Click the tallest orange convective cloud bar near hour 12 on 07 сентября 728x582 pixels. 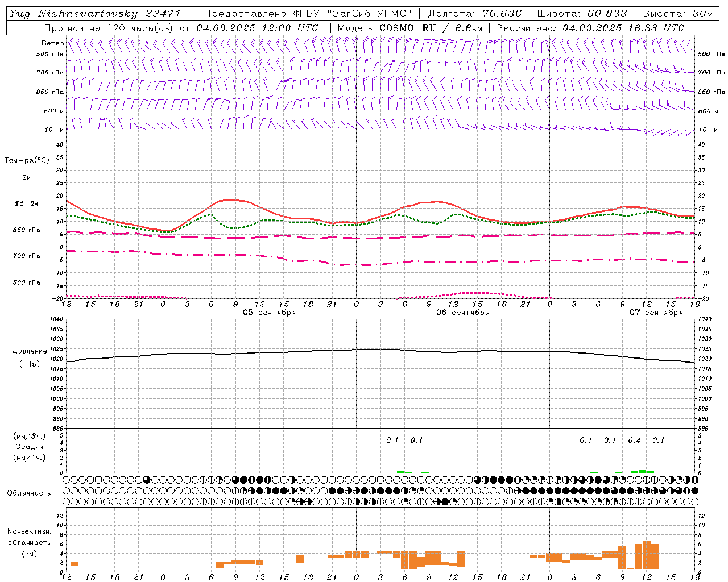tap(647, 555)
